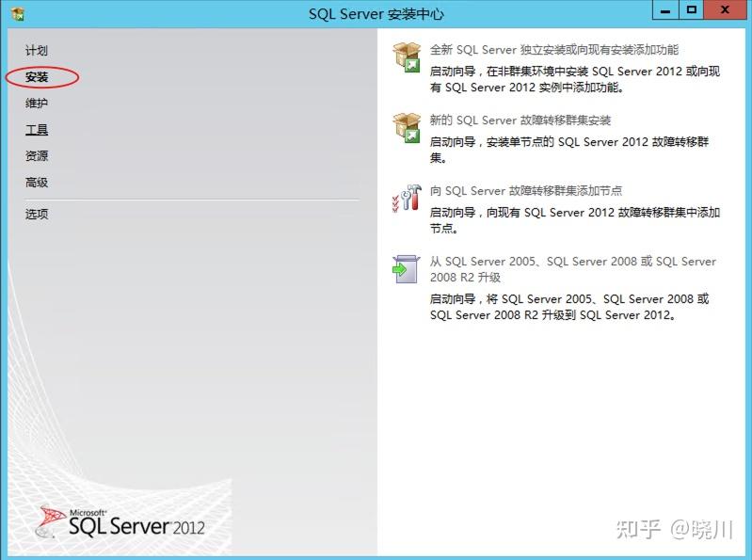This screenshot has width=752, height=560.
Task: Close the SQL Server 安装中心 window
Action: click(x=725, y=10)
